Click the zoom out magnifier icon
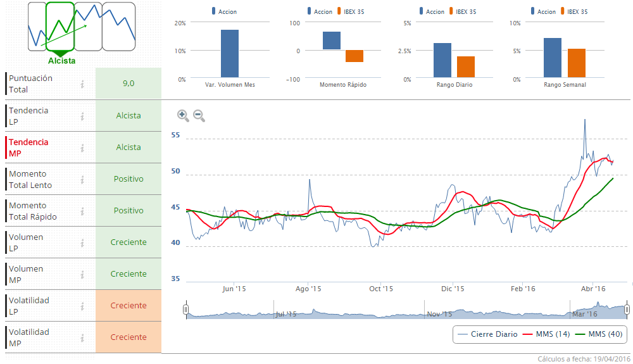Image resolution: width=633 pixels, height=364 pixels. pyautogui.click(x=199, y=115)
